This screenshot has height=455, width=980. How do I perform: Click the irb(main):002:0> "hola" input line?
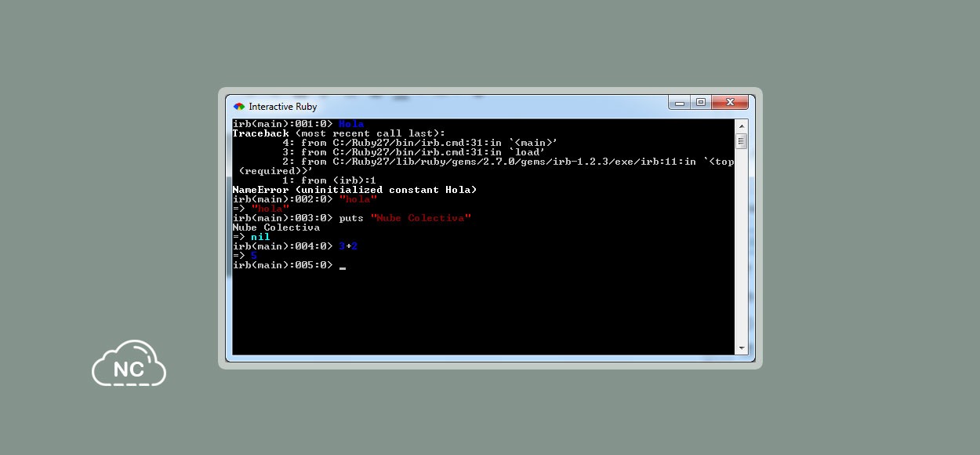pos(305,199)
